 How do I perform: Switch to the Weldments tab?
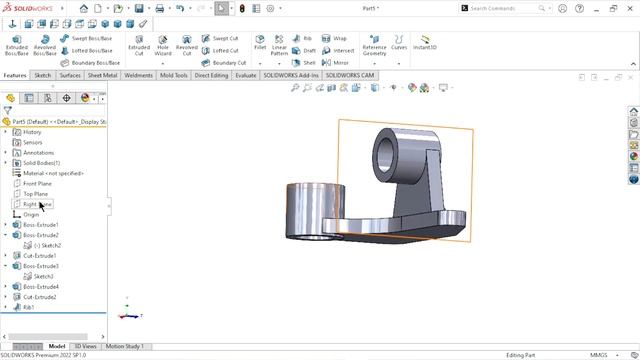(x=138, y=76)
